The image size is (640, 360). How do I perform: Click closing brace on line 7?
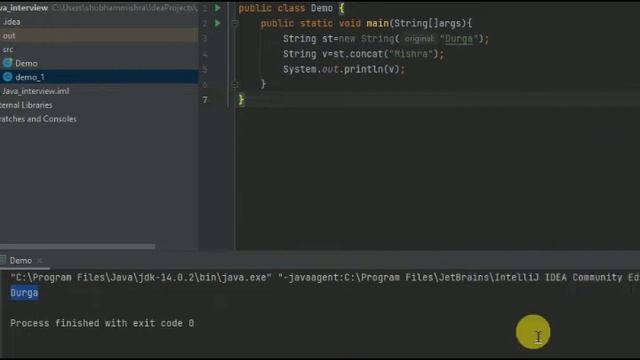(241, 100)
